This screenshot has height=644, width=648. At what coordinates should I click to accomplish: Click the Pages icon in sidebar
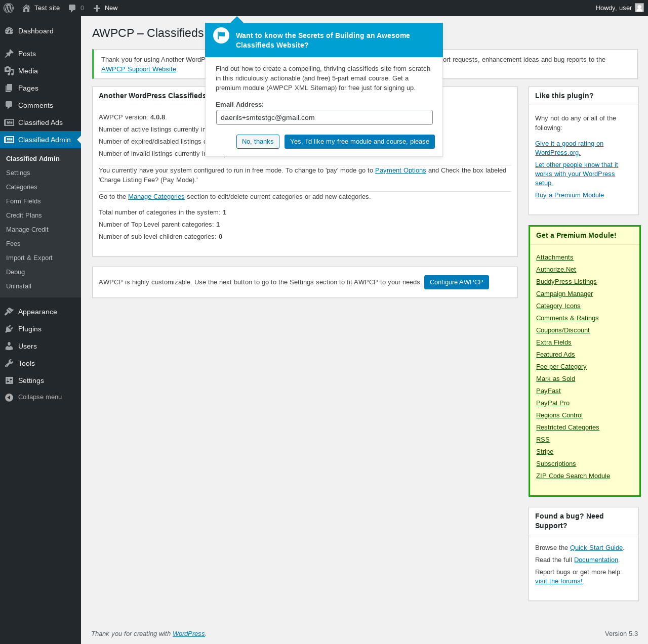9,88
